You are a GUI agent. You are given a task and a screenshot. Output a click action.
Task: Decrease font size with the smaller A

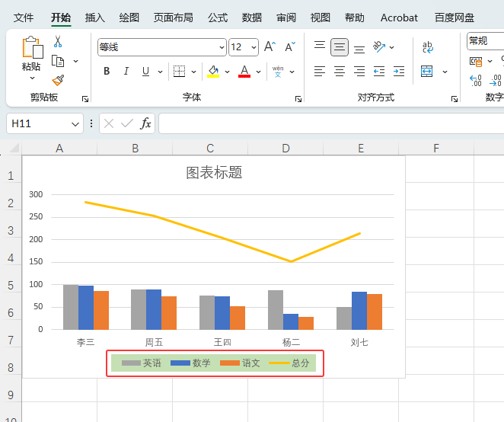[290, 47]
